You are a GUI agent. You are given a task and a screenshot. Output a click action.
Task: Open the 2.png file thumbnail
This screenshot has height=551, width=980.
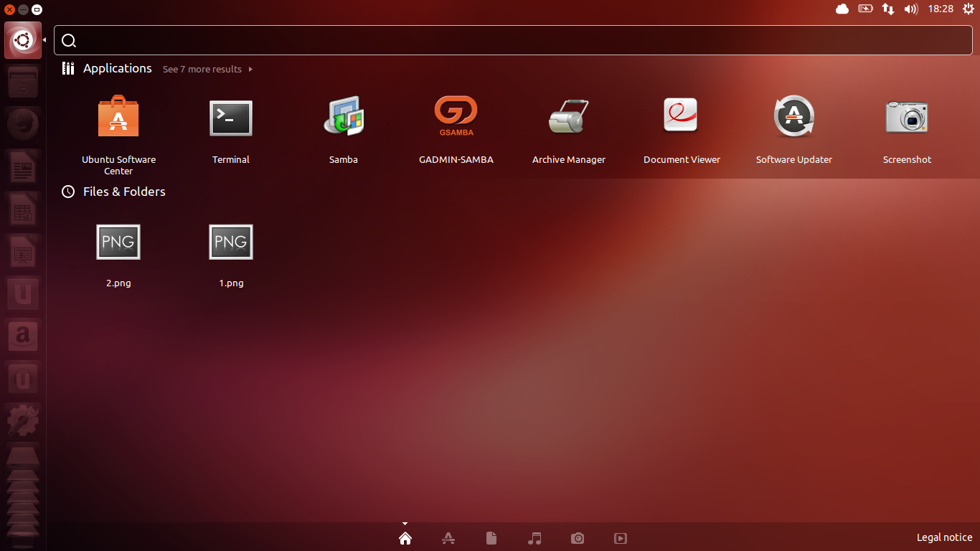[x=118, y=242]
